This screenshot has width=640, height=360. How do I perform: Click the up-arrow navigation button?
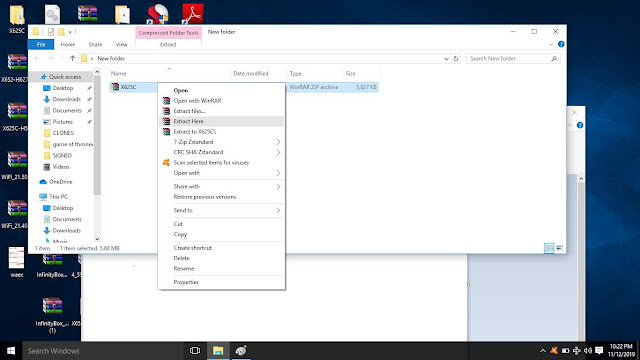tap(72, 58)
